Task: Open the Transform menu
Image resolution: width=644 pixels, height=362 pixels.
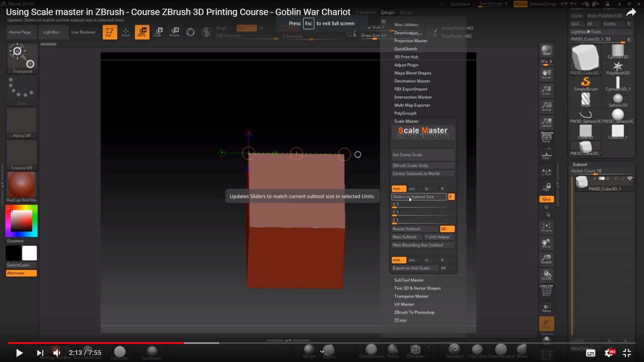Action: pos(365,12)
